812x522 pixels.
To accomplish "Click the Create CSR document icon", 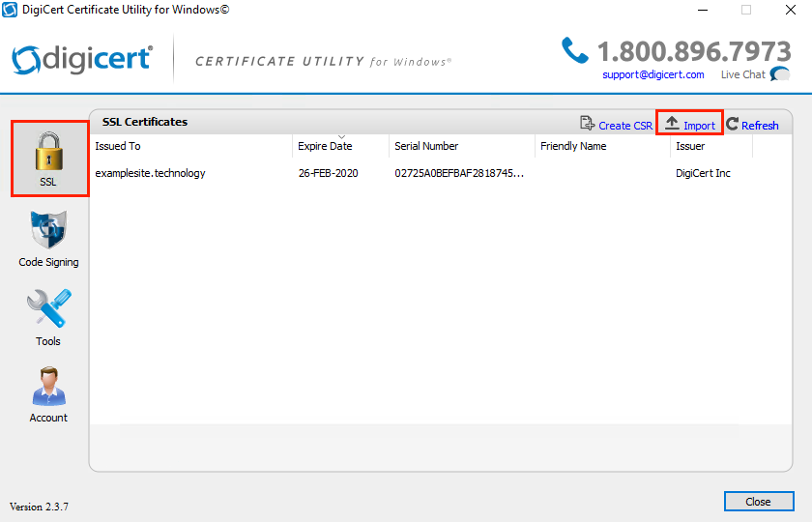I will (587, 124).
